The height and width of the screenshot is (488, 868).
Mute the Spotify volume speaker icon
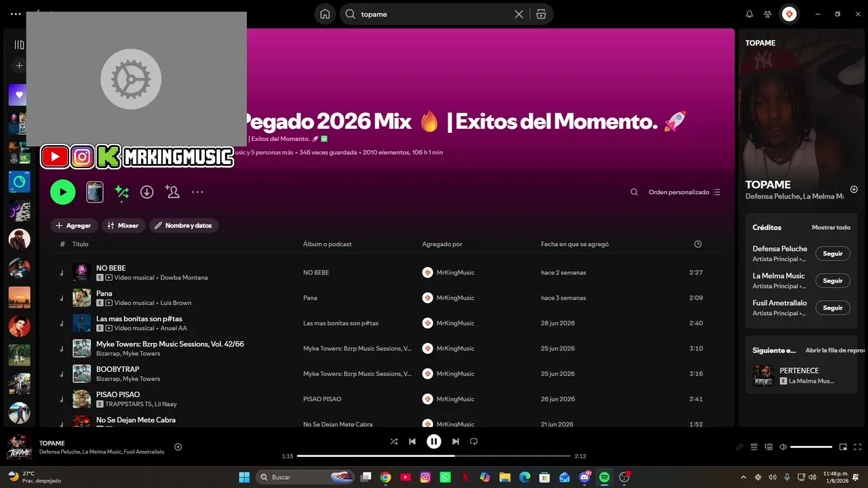click(x=783, y=447)
